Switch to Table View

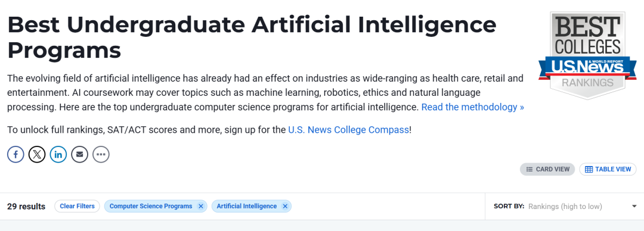click(608, 170)
